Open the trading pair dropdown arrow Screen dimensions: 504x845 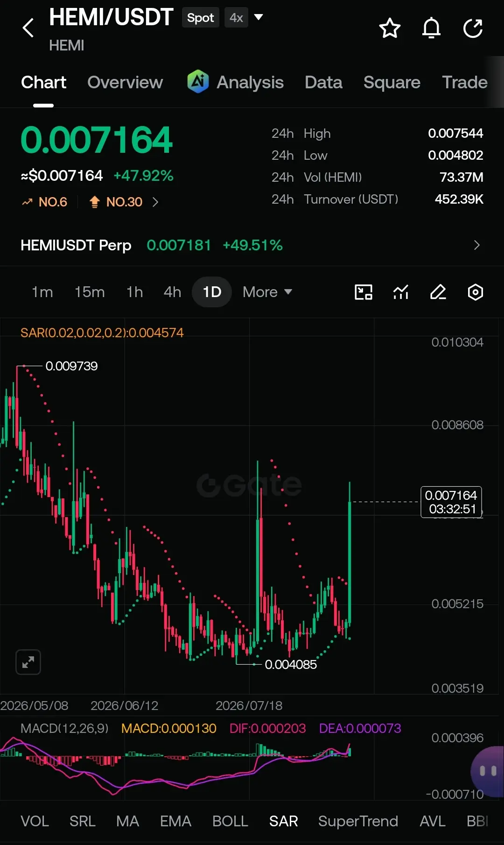pos(258,18)
